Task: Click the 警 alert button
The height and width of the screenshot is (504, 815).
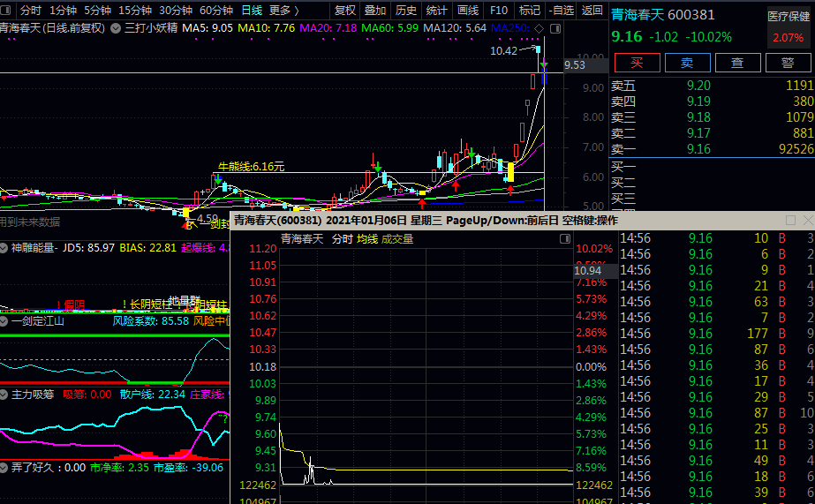Action: tap(787, 63)
